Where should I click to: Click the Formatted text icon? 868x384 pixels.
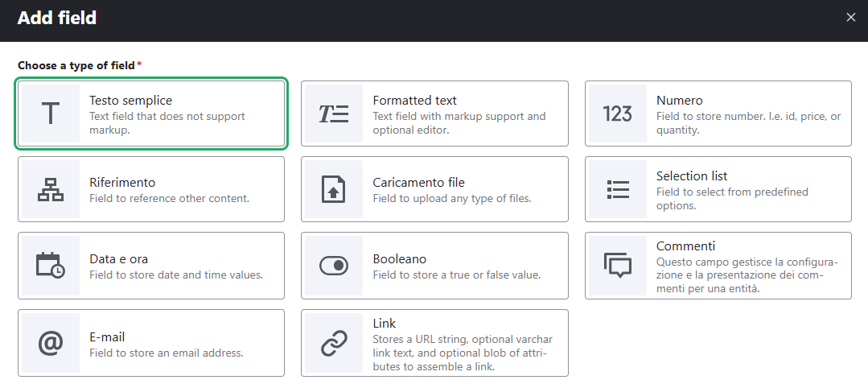coord(334,114)
